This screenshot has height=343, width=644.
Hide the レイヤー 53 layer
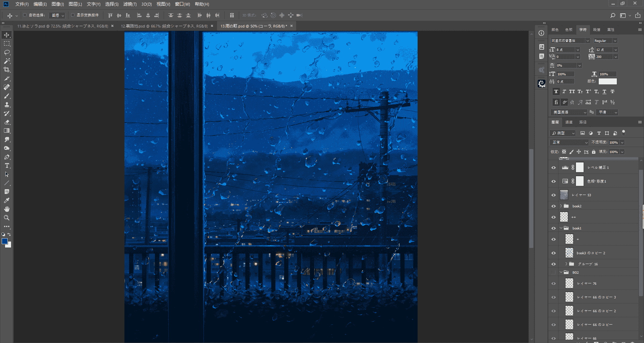pyautogui.click(x=553, y=195)
